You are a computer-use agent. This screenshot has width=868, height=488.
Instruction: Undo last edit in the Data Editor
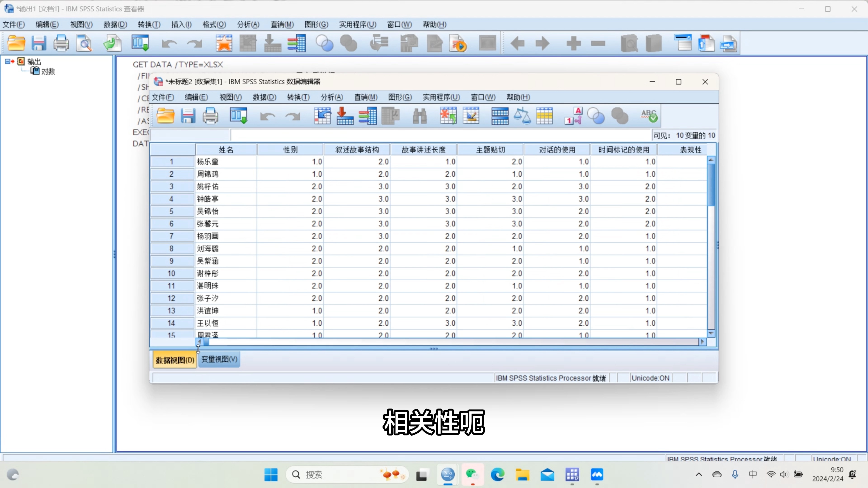tap(268, 116)
